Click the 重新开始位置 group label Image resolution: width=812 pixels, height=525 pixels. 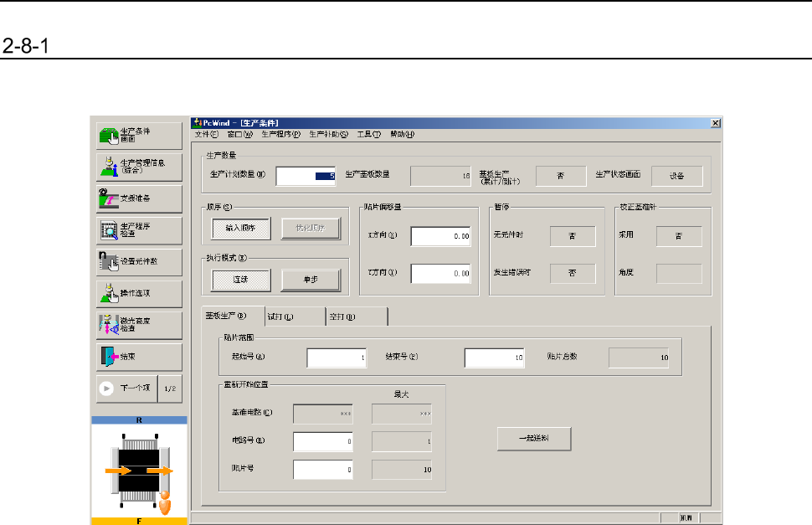[246, 384]
